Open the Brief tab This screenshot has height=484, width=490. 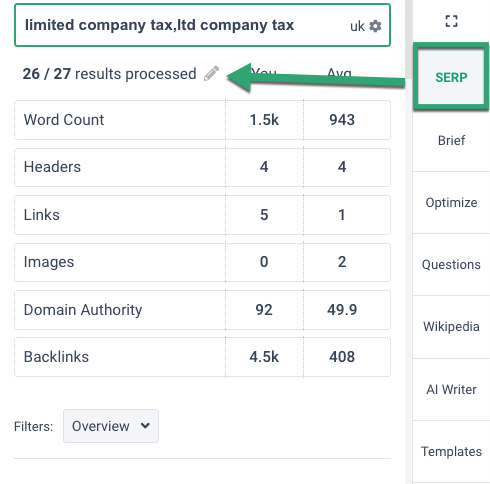click(451, 141)
